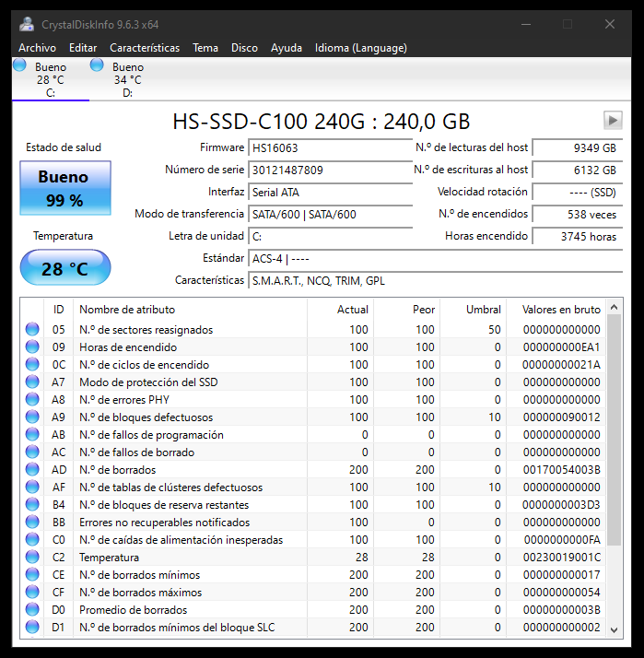Click status orb for row AD N.º de borrados
The height and width of the screenshot is (658, 644).
click(x=32, y=469)
